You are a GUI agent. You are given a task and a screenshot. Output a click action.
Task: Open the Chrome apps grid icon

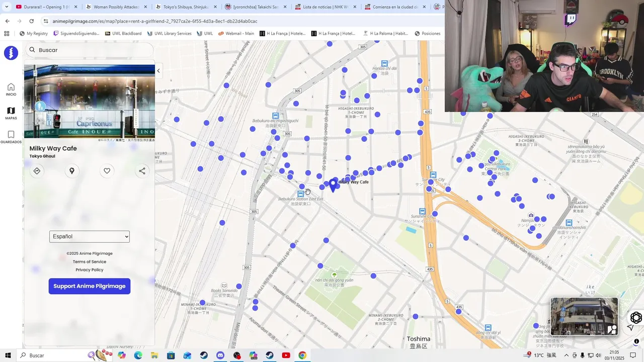pos(7,34)
